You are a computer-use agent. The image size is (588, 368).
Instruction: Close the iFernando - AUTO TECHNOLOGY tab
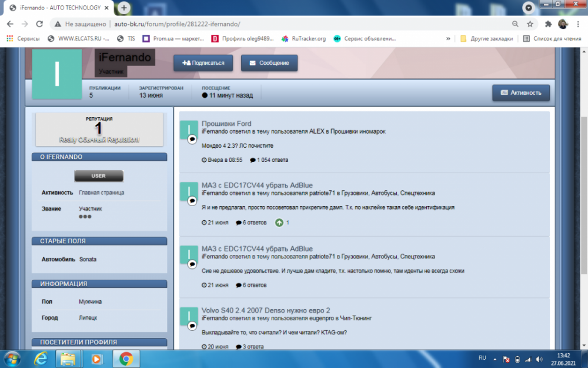point(107,8)
